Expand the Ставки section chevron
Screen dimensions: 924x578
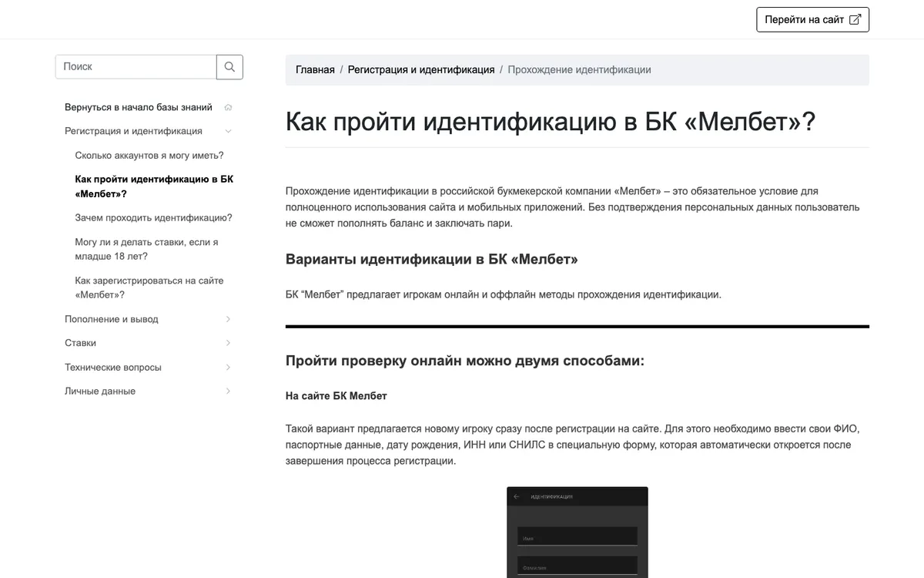coord(228,343)
